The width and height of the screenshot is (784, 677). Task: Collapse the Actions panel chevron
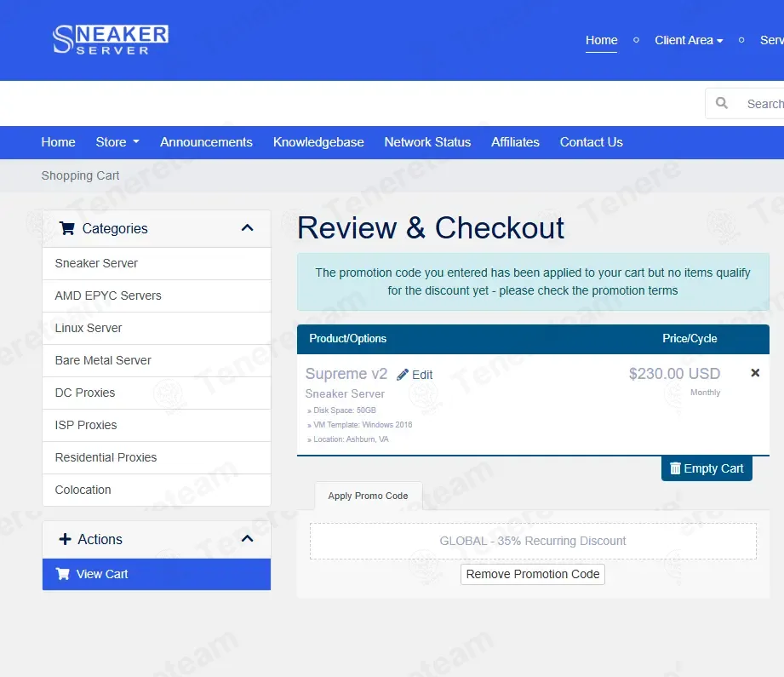(247, 538)
